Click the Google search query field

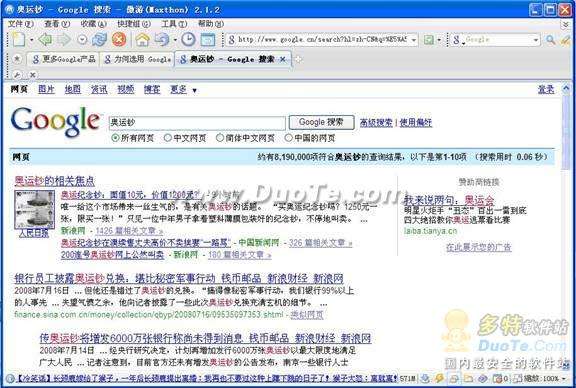[197, 123]
